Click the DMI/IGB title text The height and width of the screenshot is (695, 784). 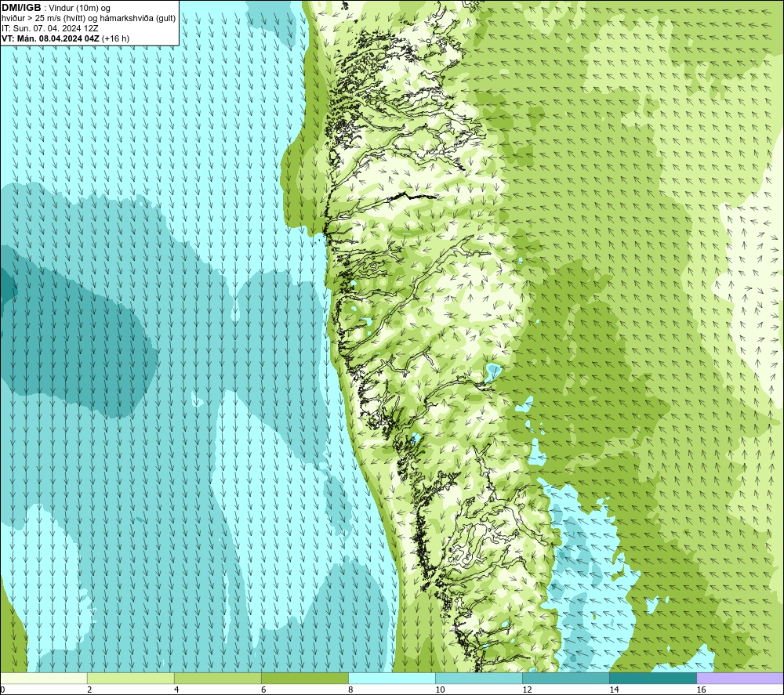(21, 8)
